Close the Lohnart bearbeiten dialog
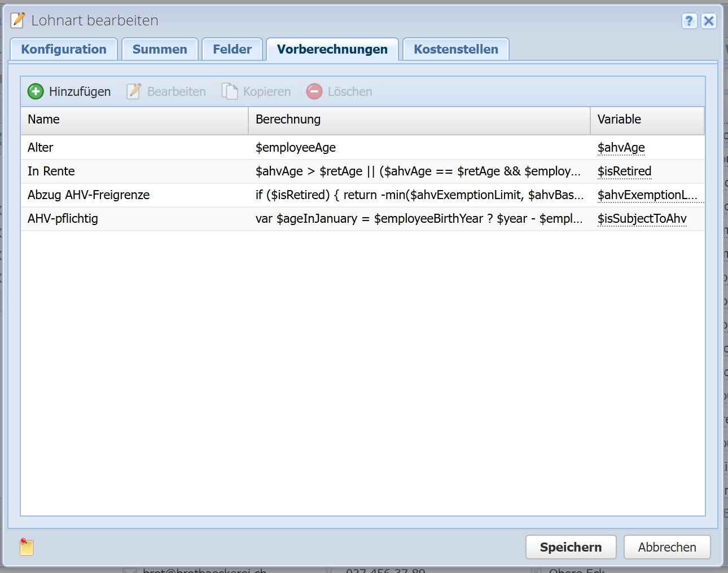Screen dimensions: 728x573 709,21
